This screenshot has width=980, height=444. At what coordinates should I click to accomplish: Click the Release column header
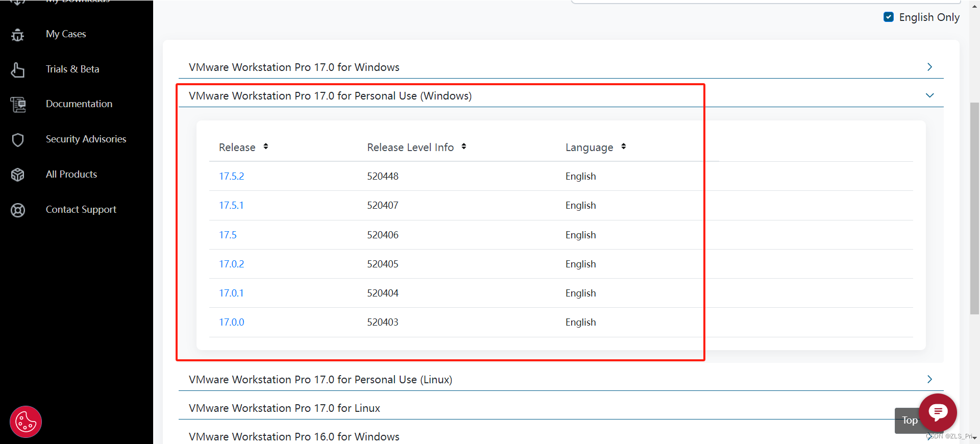pyautogui.click(x=237, y=147)
